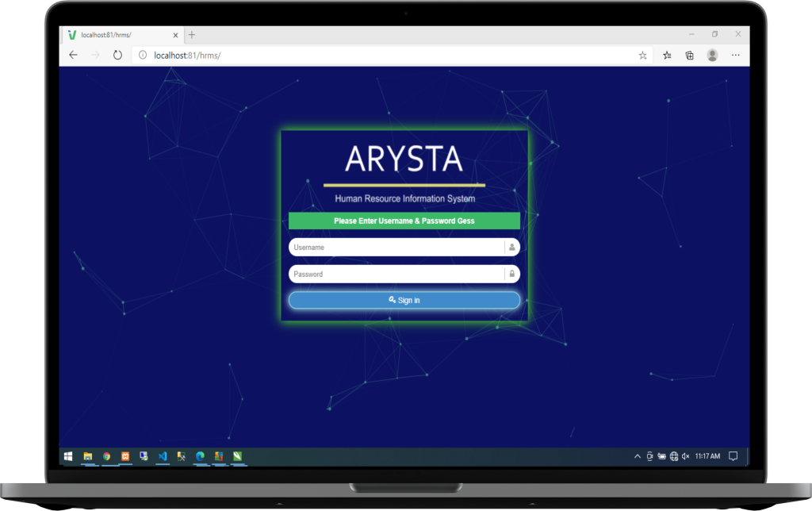The width and height of the screenshot is (812, 511).
Task: Open Settings and more ellipsis menu
Action: [x=735, y=55]
